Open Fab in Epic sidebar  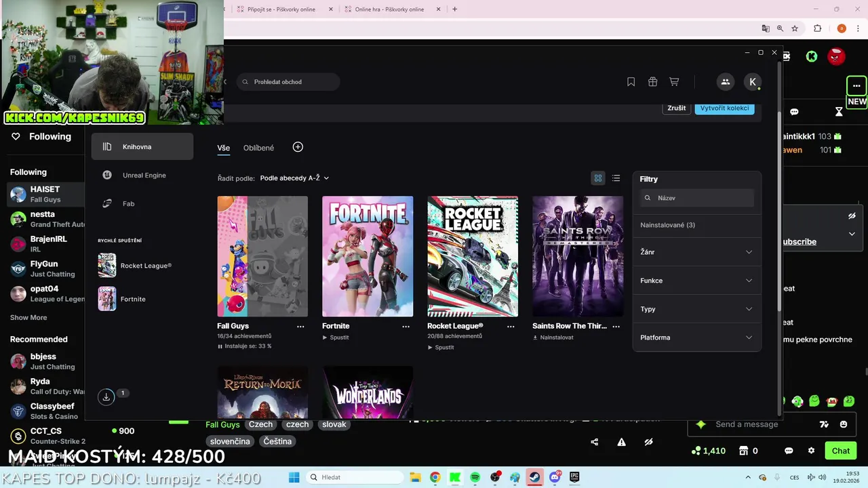click(x=142, y=203)
